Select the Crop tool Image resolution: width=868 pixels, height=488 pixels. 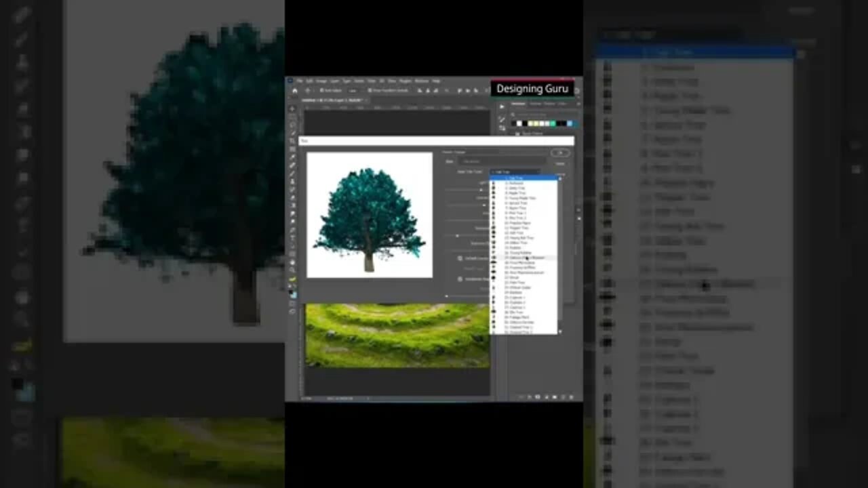(292, 141)
